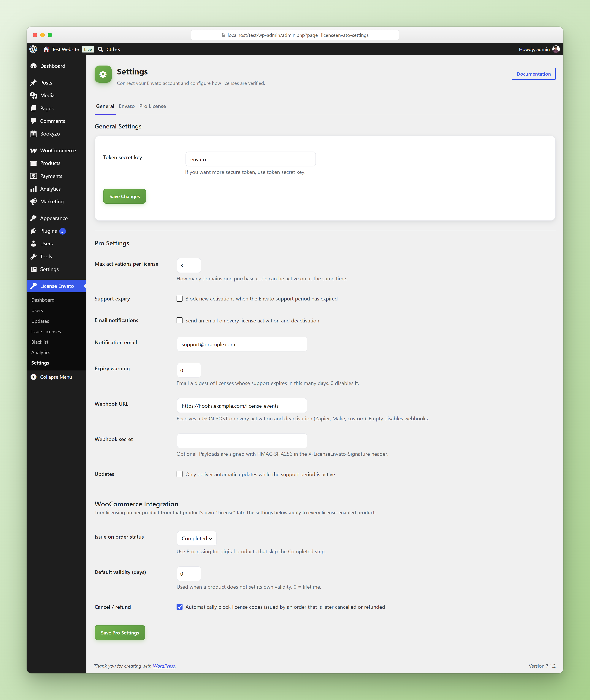Image resolution: width=590 pixels, height=700 pixels.
Task: Click the Documentation button
Action: 533,74
